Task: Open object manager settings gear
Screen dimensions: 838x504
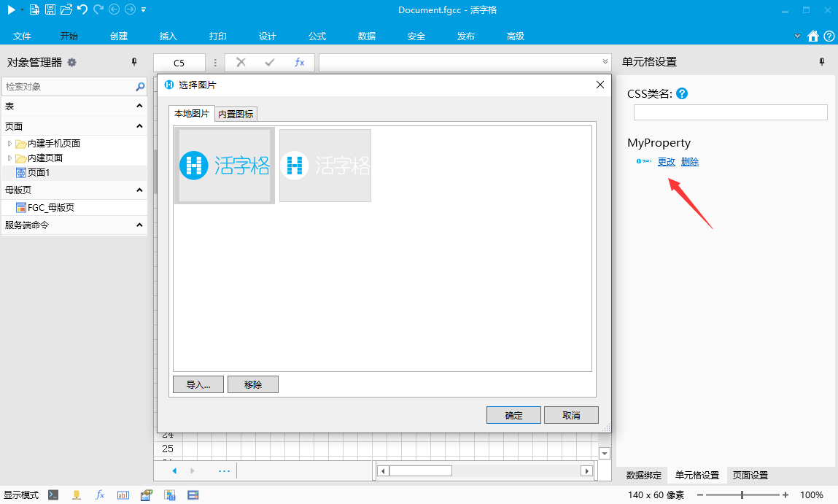Action: click(x=71, y=62)
